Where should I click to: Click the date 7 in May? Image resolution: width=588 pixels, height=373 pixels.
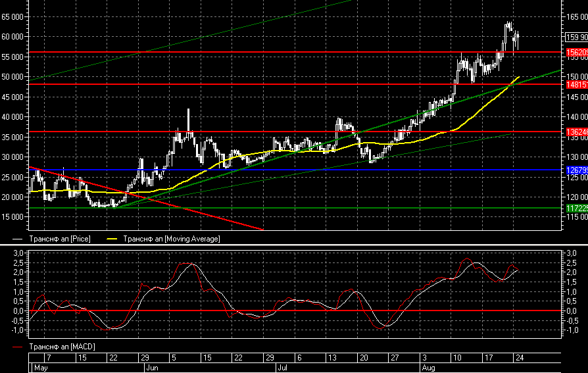point(47,358)
